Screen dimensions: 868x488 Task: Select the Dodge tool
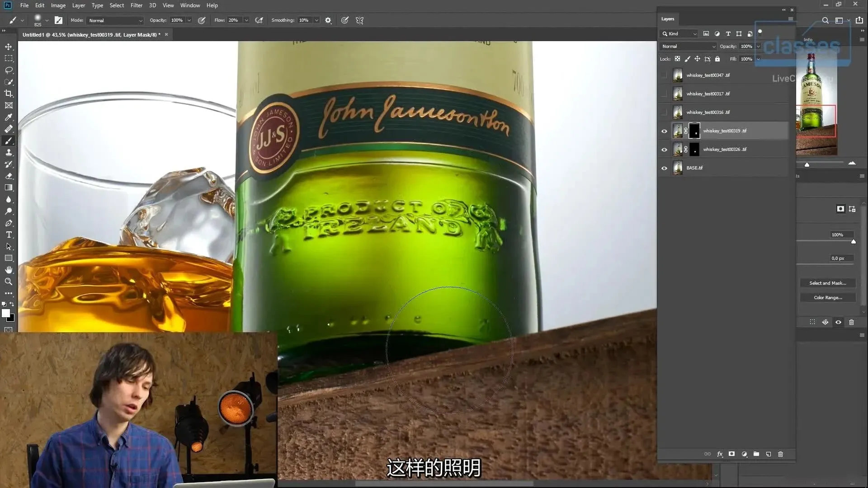[9, 211]
